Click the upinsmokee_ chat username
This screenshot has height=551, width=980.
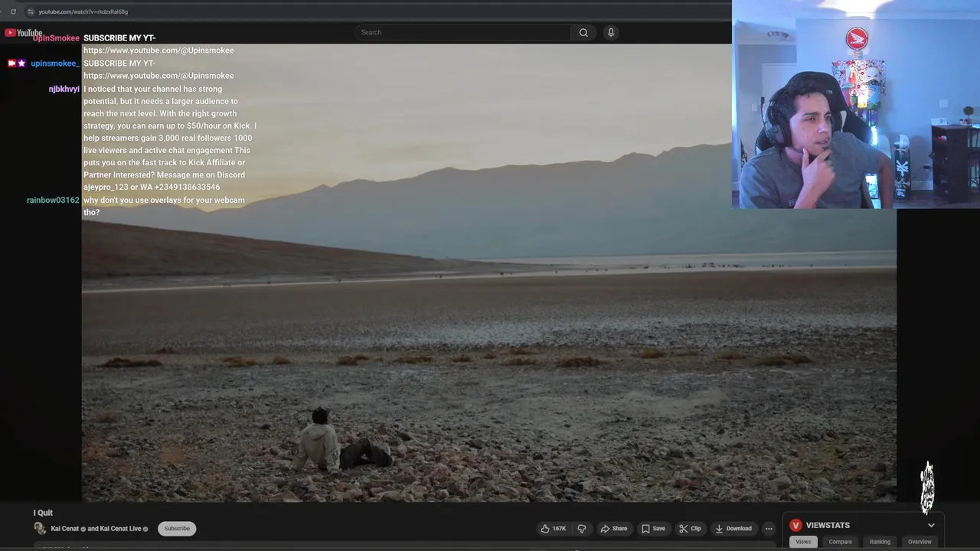pyautogui.click(x=55, y=64)
